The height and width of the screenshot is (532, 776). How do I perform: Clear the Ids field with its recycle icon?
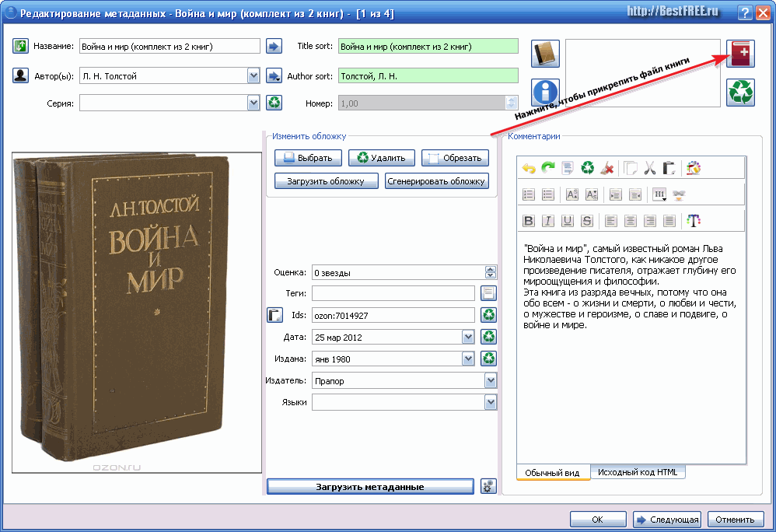coord(488,315)
